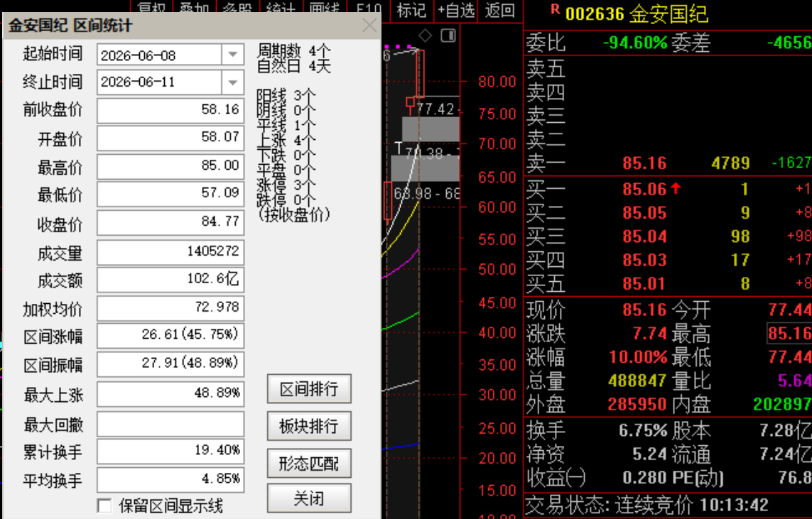The height and width of the screenshot is (519, 812).
Task: Click the 成交量 field showing 1405272
Action: click(170, 251)
